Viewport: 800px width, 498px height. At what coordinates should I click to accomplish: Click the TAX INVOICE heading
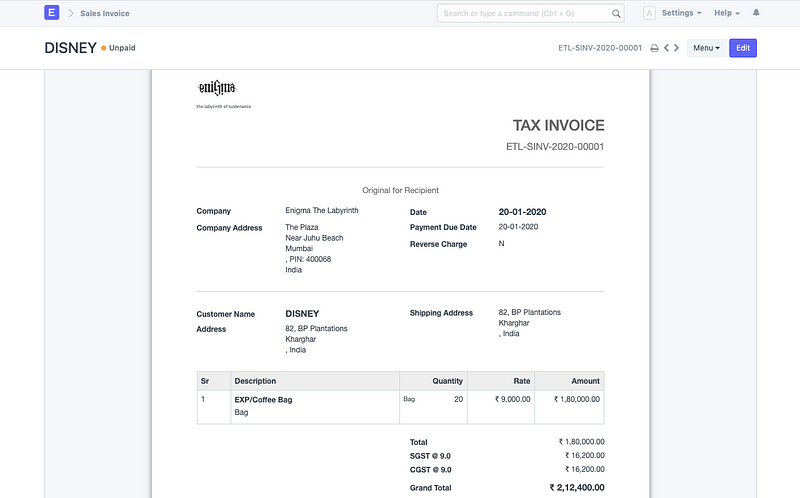point(558,126)
